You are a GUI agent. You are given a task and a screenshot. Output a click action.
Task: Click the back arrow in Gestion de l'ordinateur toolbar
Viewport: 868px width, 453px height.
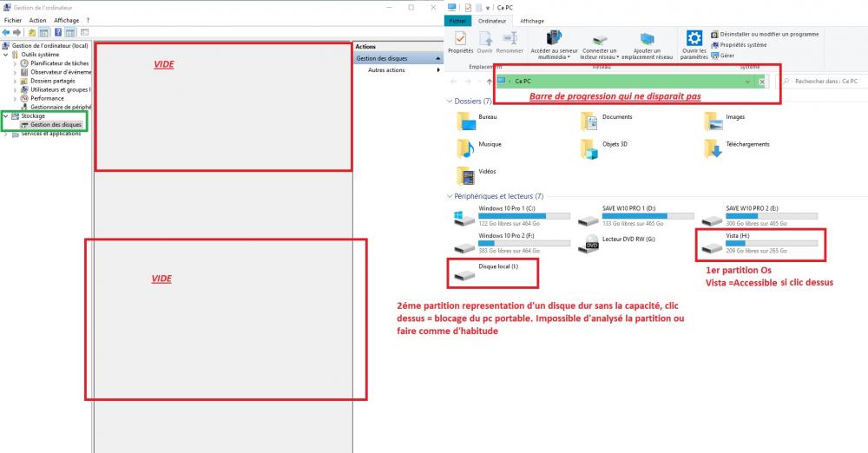point(6,33)
